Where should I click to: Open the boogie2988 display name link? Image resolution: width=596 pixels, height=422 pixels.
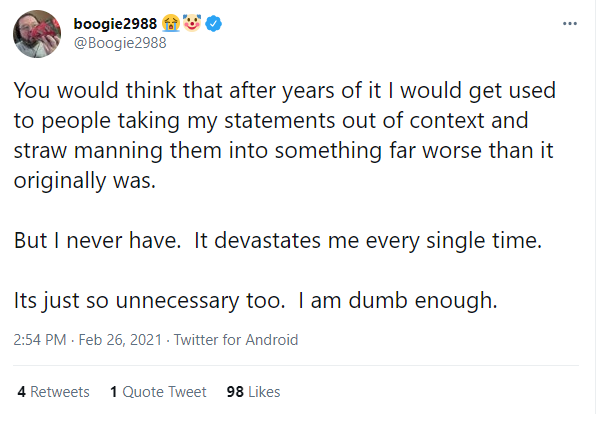[x=115, y=24]
